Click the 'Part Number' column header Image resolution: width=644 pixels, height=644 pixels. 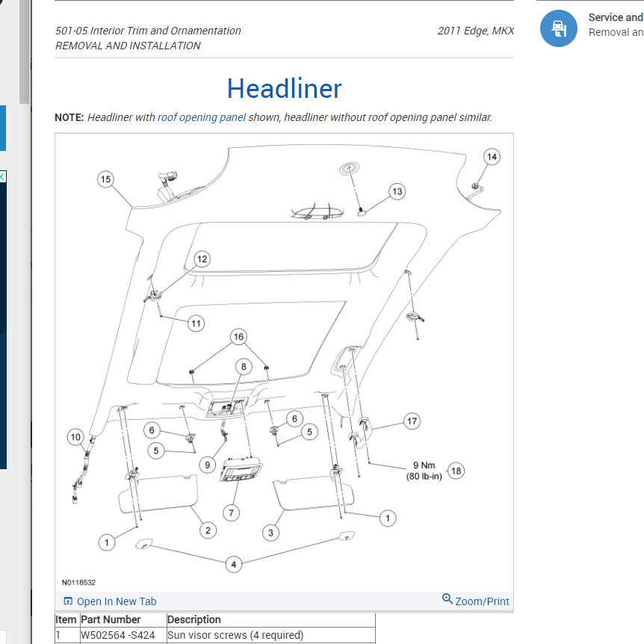[x=123, y=620]
